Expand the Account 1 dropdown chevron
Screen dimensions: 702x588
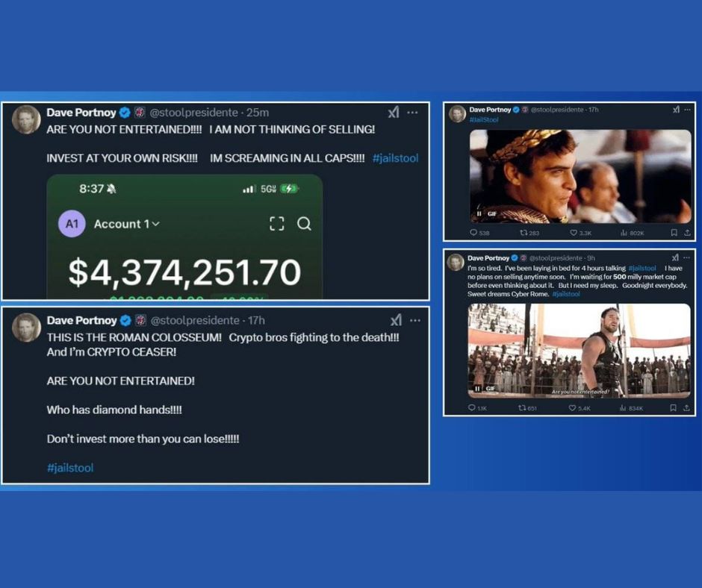(155, 224)
